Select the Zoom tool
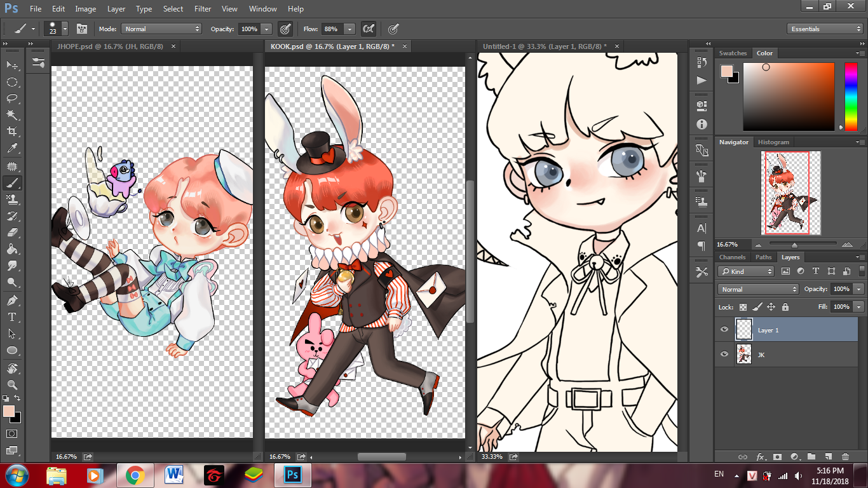868x488 pixels. [12, 385]
